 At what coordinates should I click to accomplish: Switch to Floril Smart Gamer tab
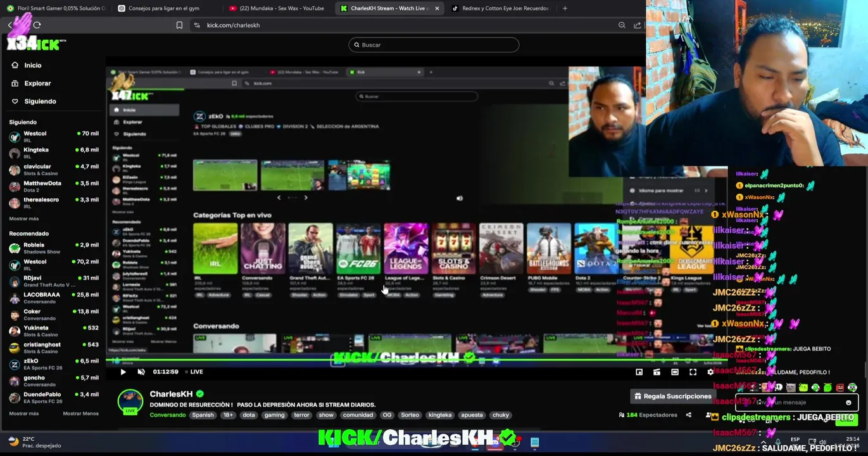pyautogui.click(x=56, y=8)
